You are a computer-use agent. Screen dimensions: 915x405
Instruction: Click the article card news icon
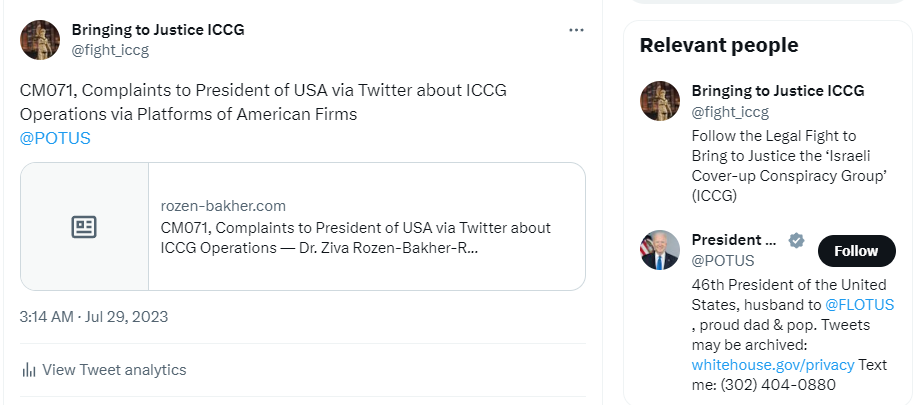84,227
